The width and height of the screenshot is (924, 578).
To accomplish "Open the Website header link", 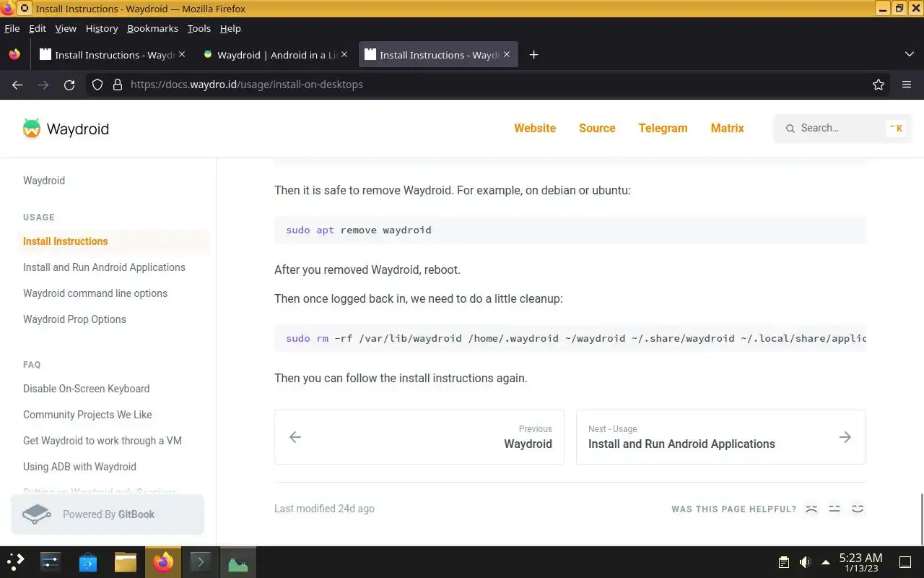I will tap(535, 128).
